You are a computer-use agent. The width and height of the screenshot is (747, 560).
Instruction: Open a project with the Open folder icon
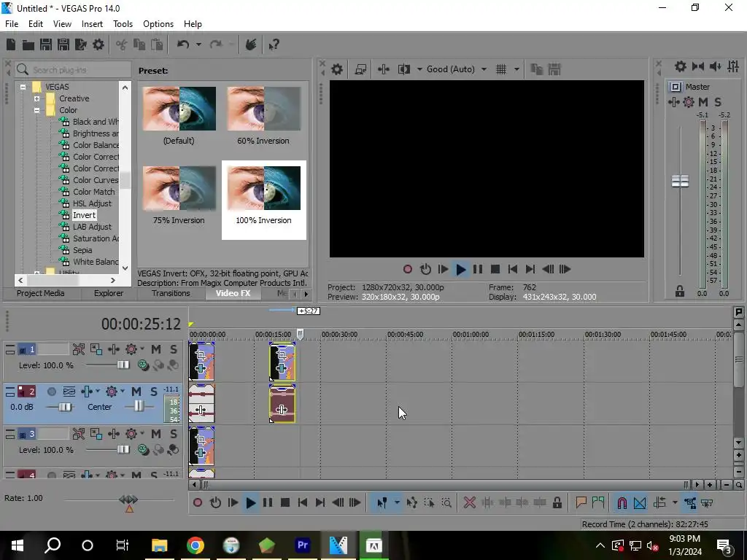coord(28,44)
